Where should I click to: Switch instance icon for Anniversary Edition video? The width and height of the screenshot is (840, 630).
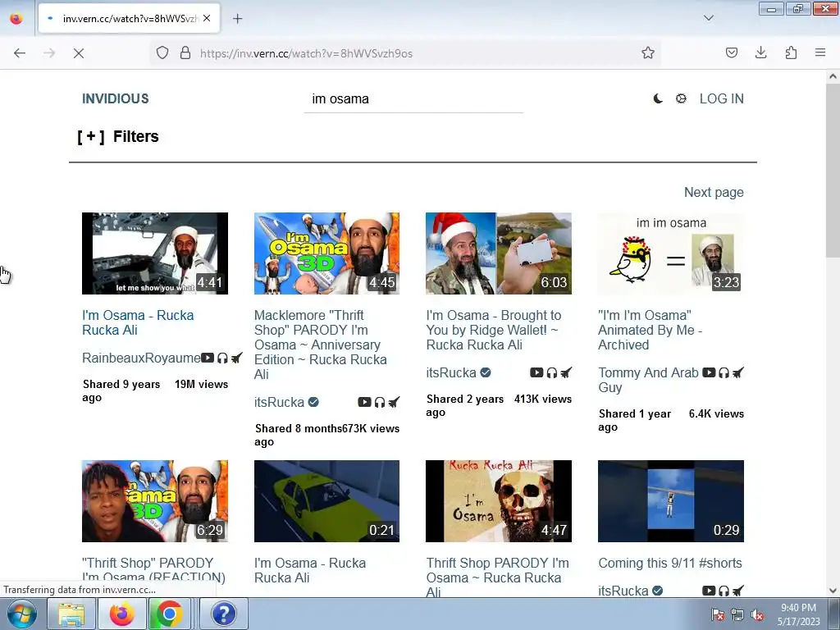[x=394, y=402]
